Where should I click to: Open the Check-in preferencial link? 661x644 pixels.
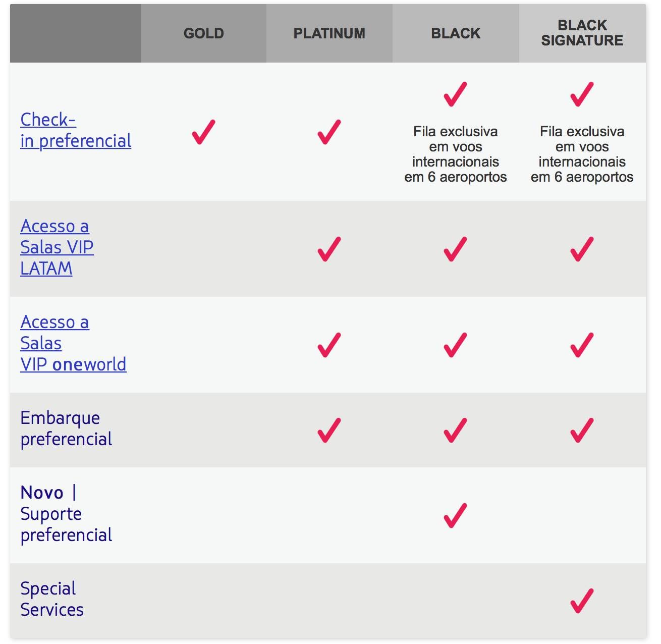(x=76, y=130)
